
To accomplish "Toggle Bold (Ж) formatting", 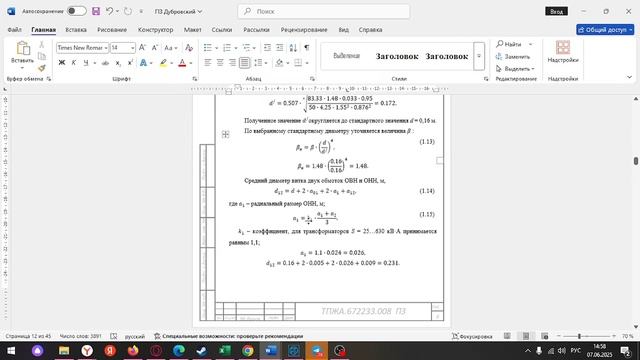I will tap(62, 62).
